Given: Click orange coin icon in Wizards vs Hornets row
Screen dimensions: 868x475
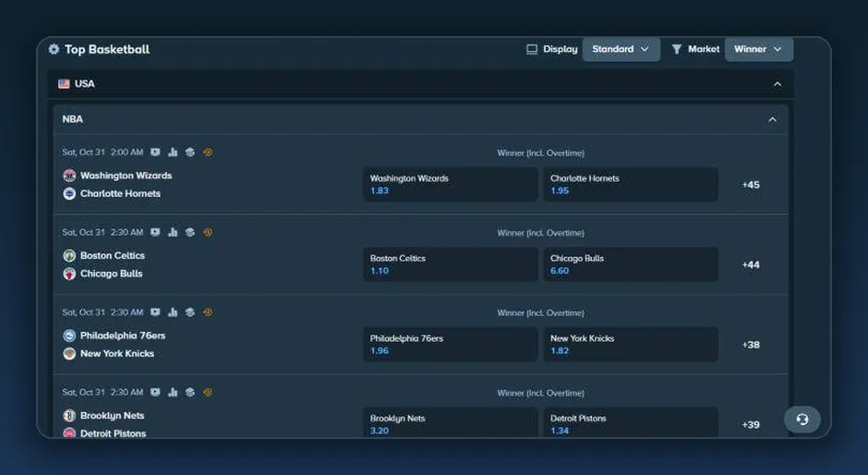Looking at the screenshot, I should coord(208,152).
